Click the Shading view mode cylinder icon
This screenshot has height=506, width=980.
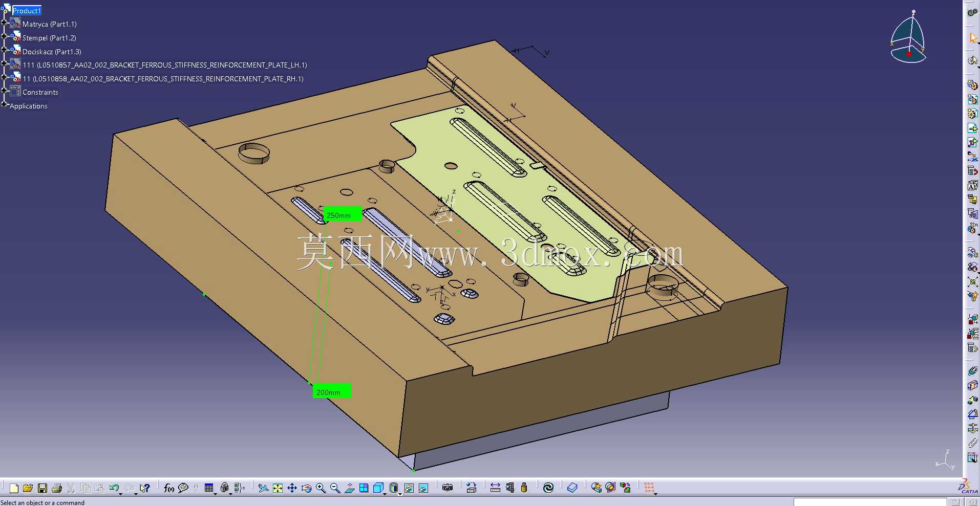pos(393,488)
